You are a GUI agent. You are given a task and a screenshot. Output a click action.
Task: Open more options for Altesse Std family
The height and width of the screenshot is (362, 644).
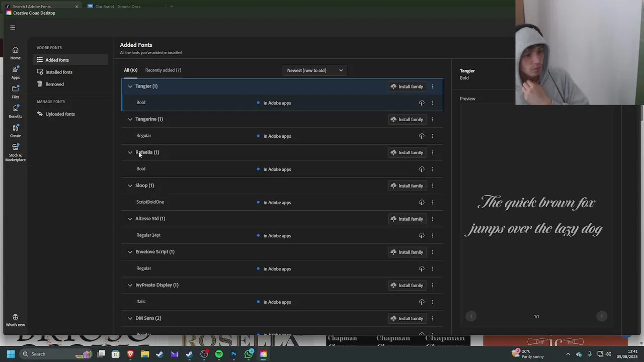click(432, 219)
